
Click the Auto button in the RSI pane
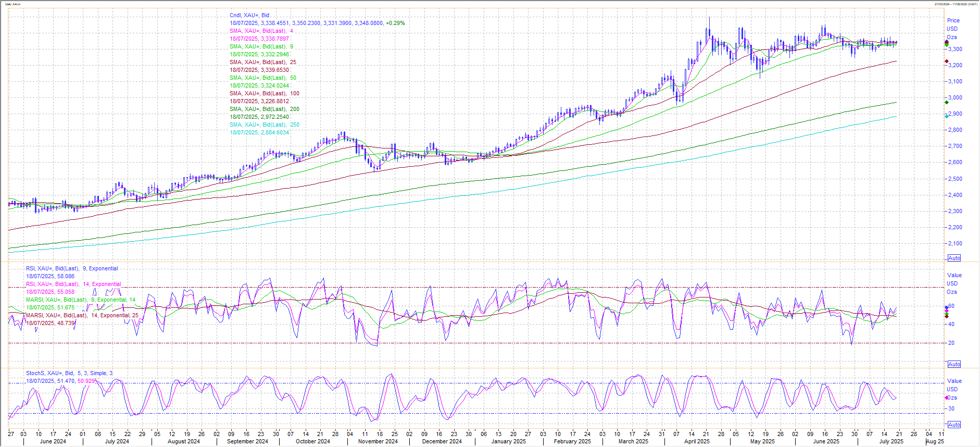954,364
